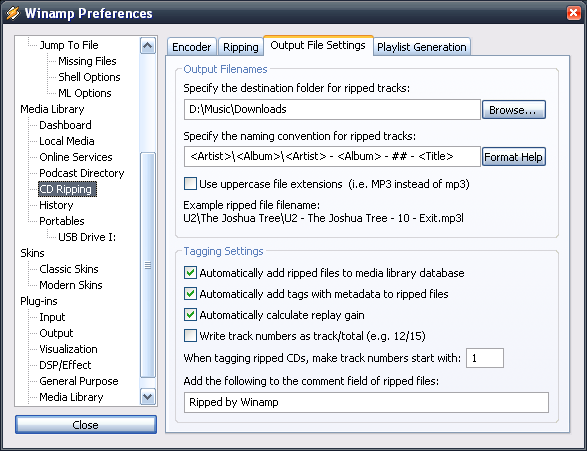This screenshot has height=451, width=587.
Task: Select Podcast Directory tree item
Action: click(x=82, y=173)
